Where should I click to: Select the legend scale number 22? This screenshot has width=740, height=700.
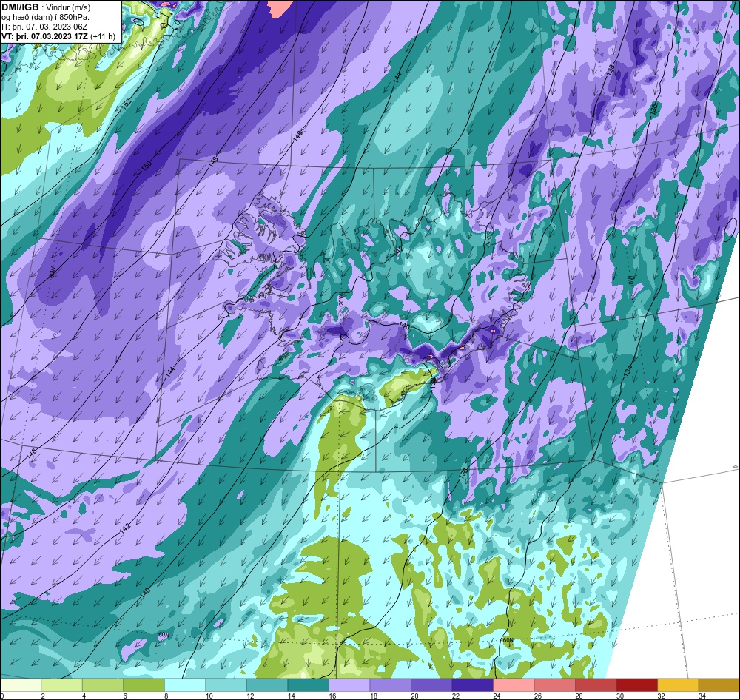(x=455, y=696)
